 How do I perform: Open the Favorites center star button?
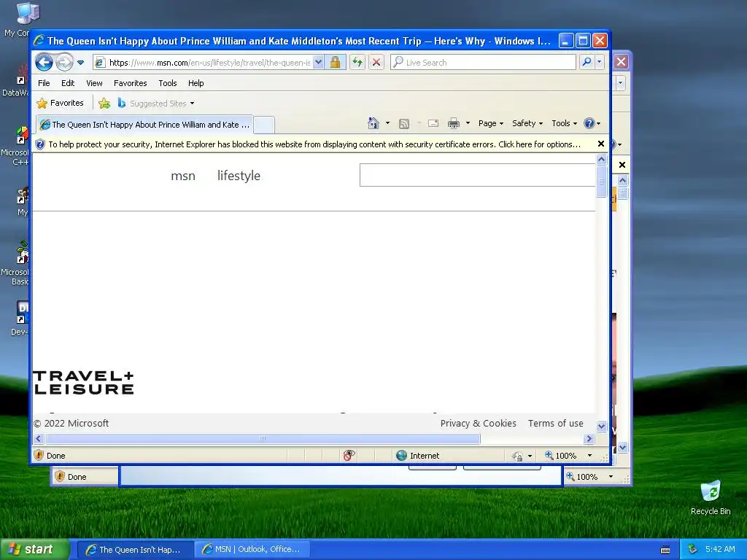tap(61, 103)
